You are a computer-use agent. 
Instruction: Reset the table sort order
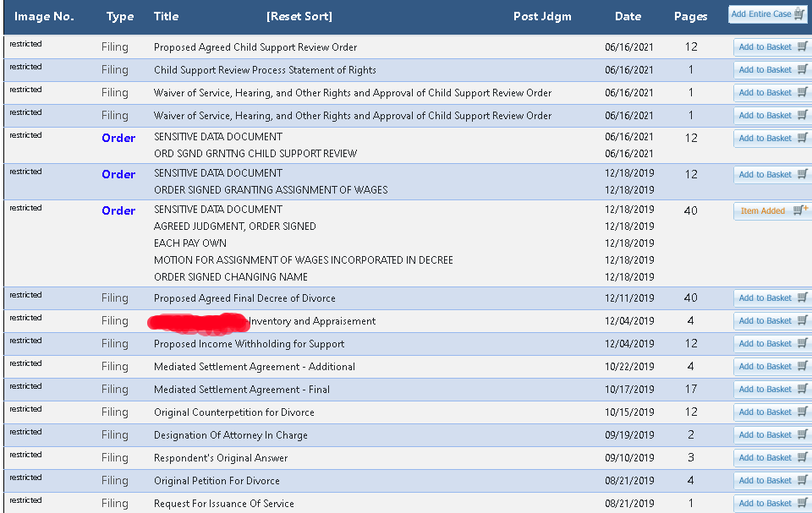coord(299,17)
